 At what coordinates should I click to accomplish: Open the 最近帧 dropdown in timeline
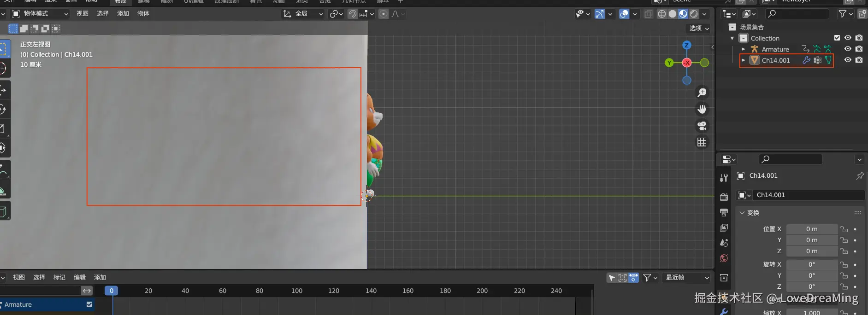(687, 277)
